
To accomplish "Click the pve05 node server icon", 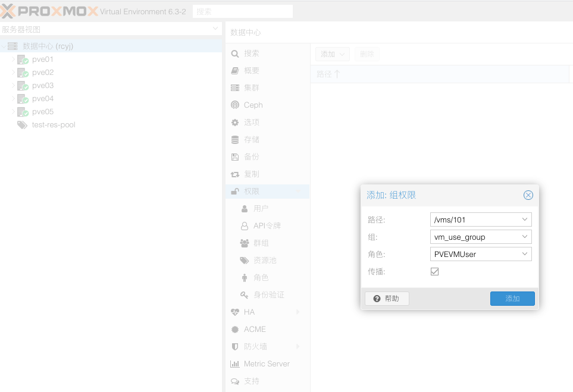I will pos(23,112).
